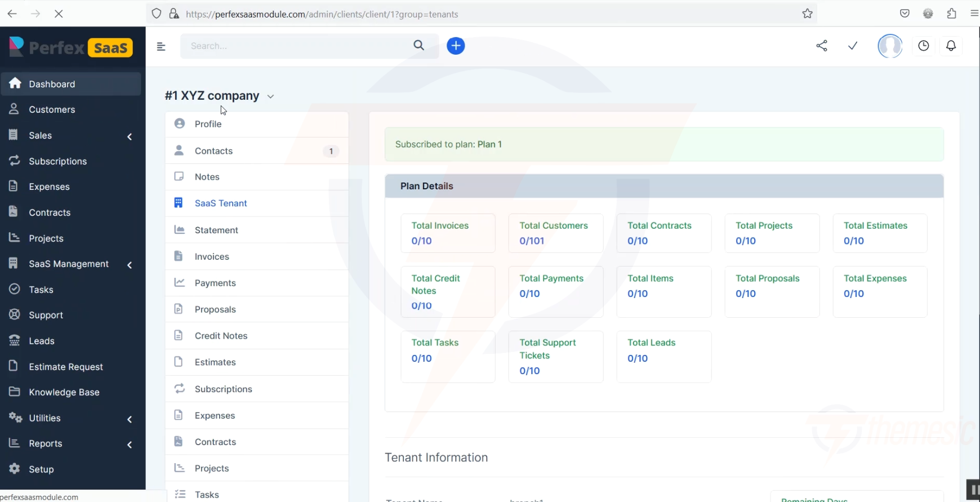
Task: Select the Payments client tab
Action: coord(257,283)
